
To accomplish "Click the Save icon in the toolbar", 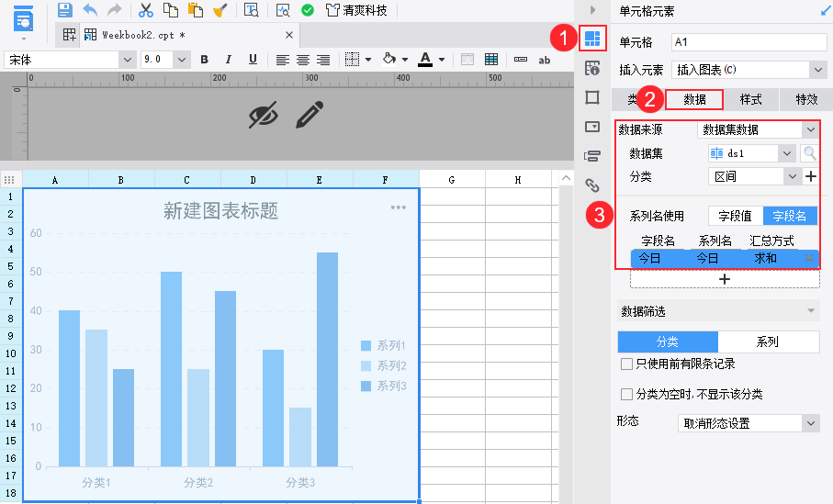I will [64, 10].
